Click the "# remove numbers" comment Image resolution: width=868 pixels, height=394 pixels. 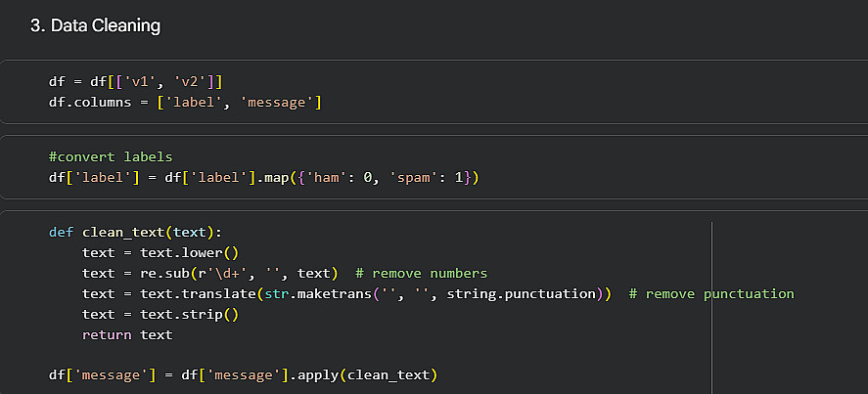point(421,274)
